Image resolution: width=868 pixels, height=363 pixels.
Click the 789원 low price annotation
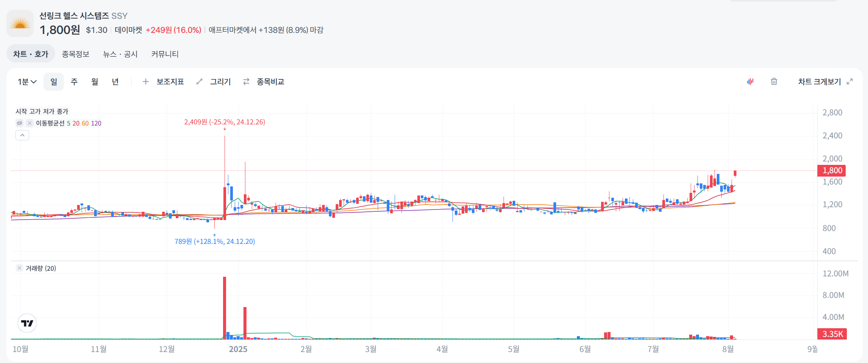[215, 241]
